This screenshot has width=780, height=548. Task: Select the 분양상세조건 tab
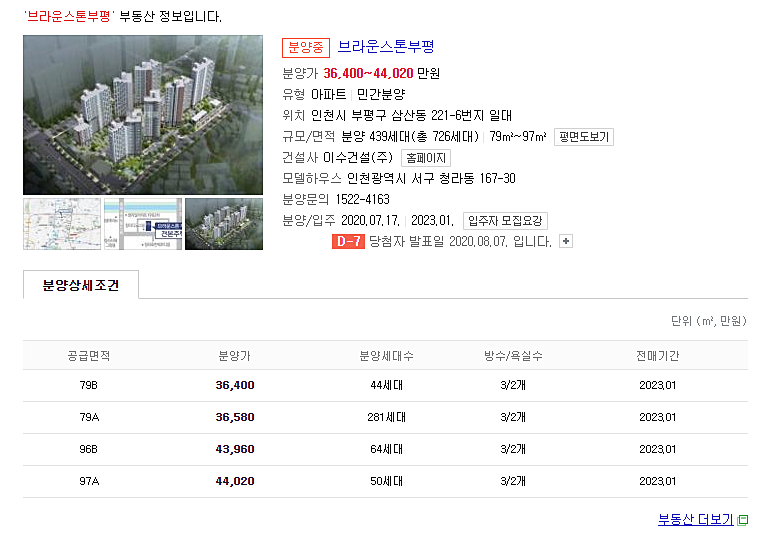pyautogui.click(x=81, y=285)
